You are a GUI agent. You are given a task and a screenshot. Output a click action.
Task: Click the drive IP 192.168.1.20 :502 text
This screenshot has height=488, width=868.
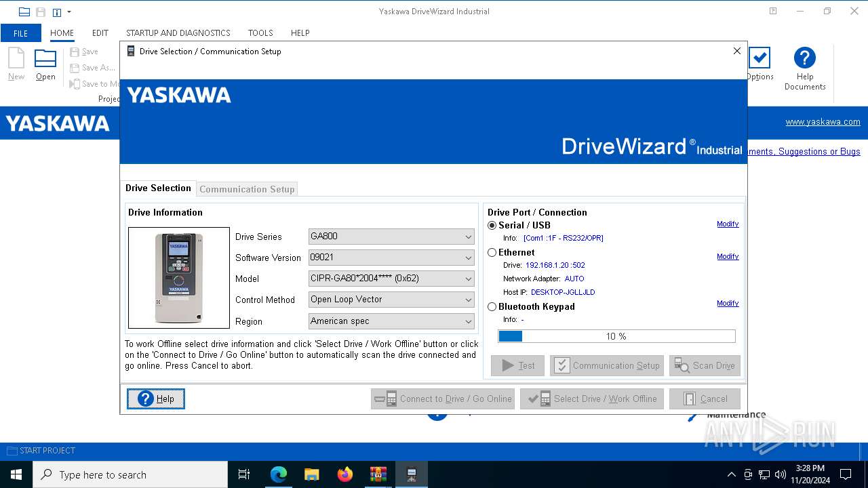[x=555, y=266]
